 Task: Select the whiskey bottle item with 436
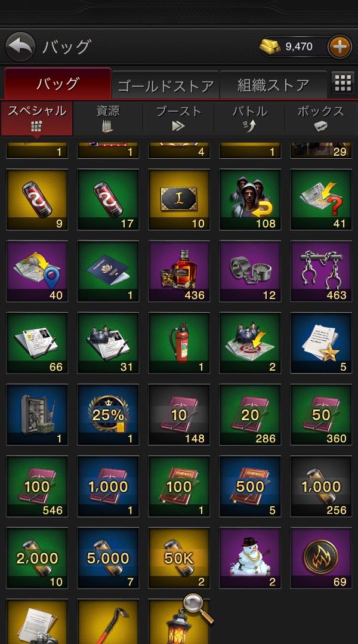179,272
